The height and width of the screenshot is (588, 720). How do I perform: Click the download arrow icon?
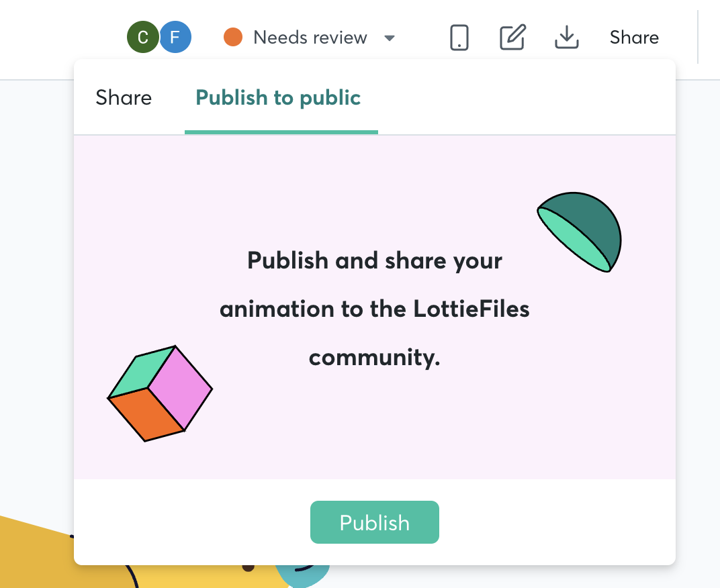(x=567, y=37)
